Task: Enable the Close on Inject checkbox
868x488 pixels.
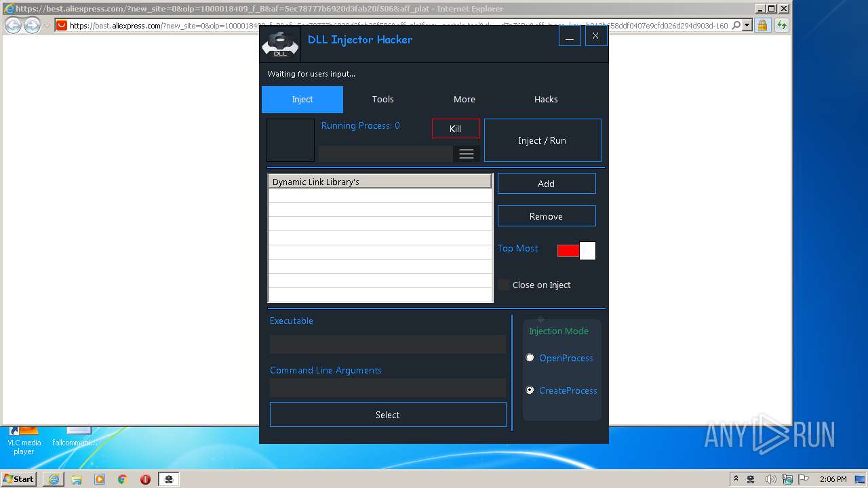Action: click(x=503, y=285)
